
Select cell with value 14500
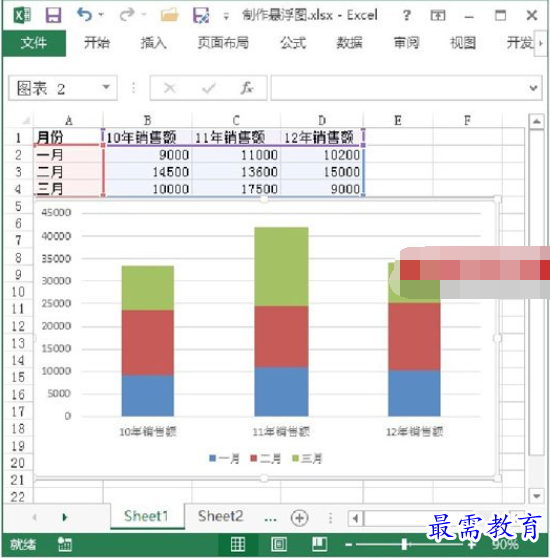pyautogui.click(x=147, y=172)
